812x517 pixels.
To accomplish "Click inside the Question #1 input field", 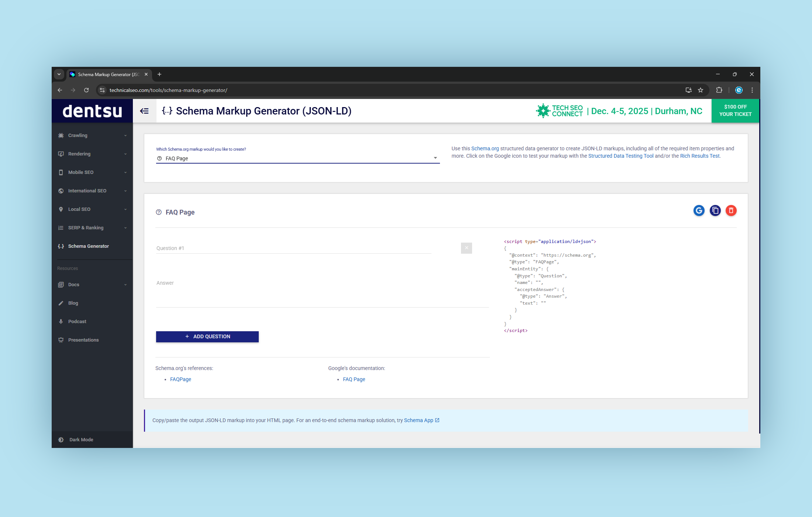I will coord(293,248).
